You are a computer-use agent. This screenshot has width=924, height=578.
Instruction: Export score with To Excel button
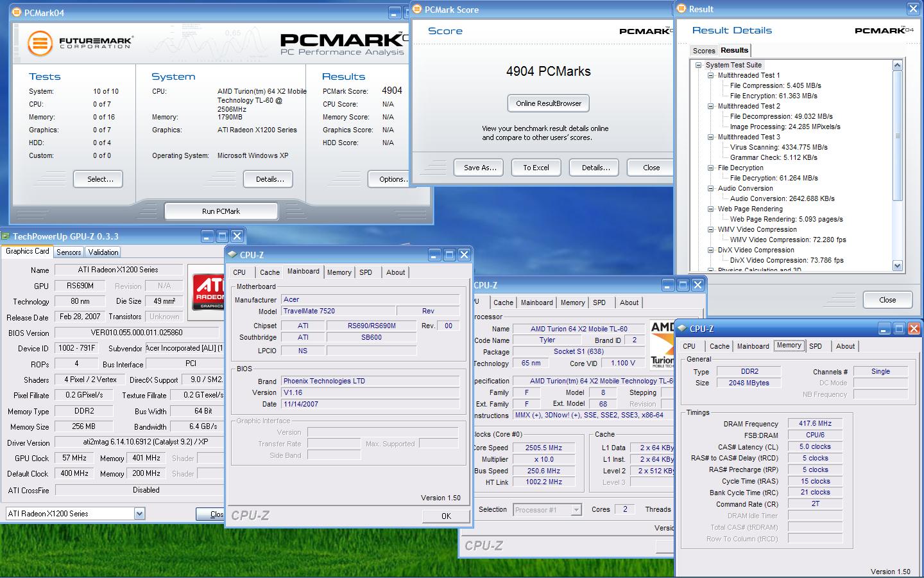click(536, 168)
